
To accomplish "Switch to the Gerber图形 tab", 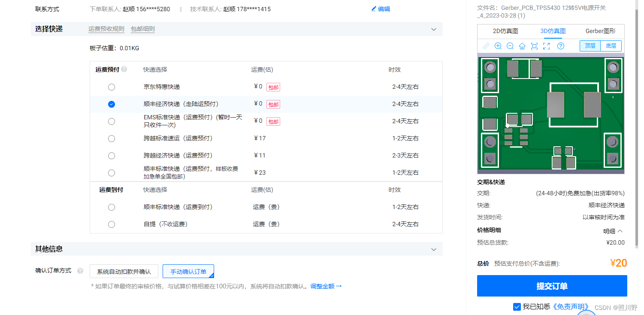I will (600, 31).
